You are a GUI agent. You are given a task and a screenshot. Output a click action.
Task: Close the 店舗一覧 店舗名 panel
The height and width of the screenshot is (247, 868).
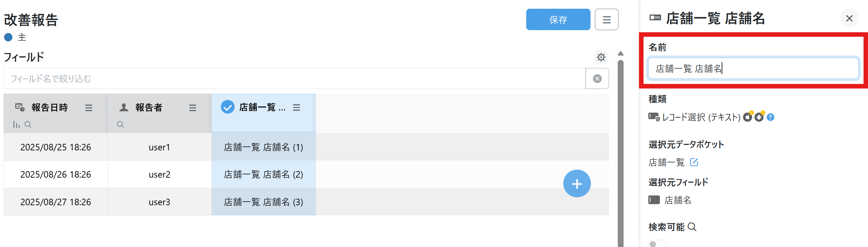849,18
